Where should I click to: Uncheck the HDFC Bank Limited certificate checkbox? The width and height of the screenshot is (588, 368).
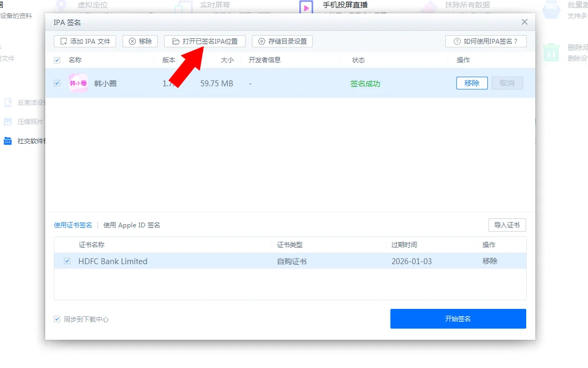(67, 261)
